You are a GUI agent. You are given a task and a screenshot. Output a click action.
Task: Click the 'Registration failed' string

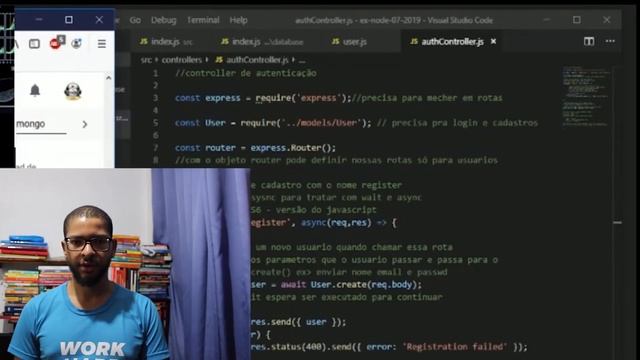[x=455, y=347]
